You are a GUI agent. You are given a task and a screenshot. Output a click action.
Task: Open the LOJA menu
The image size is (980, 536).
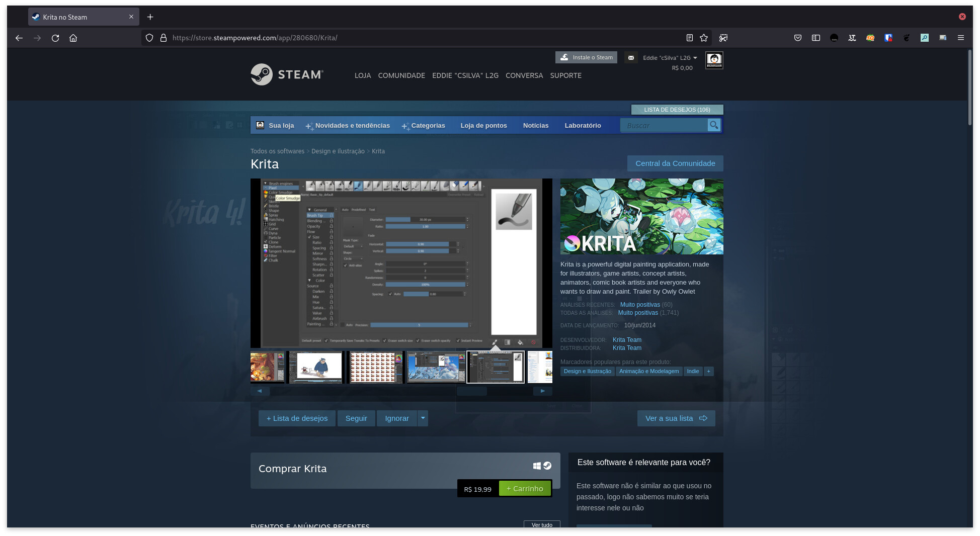point(363,75)
